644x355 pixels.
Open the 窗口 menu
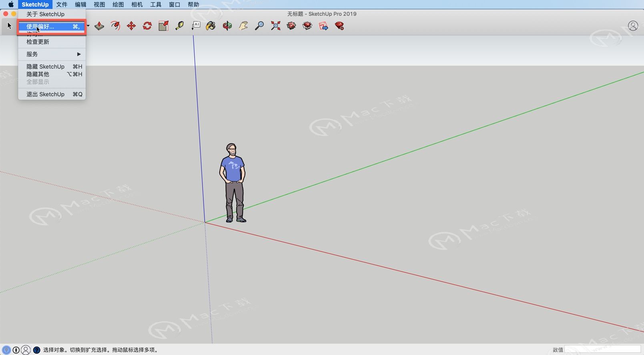pos(175,4)
